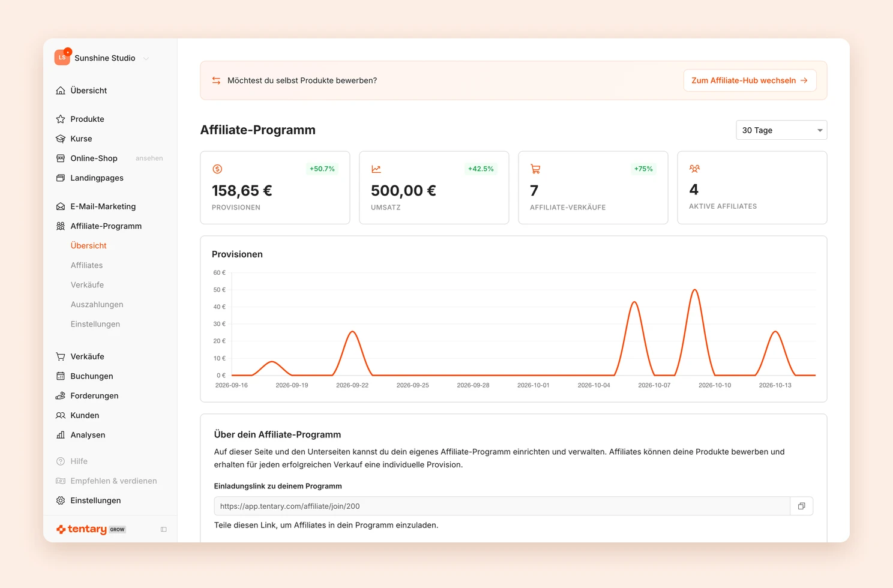Image resolution: width=893 pixels, height=588 pixels.
Task: Click the Affiliate-Programm people icon in sidebar
Action: point(61,226)
